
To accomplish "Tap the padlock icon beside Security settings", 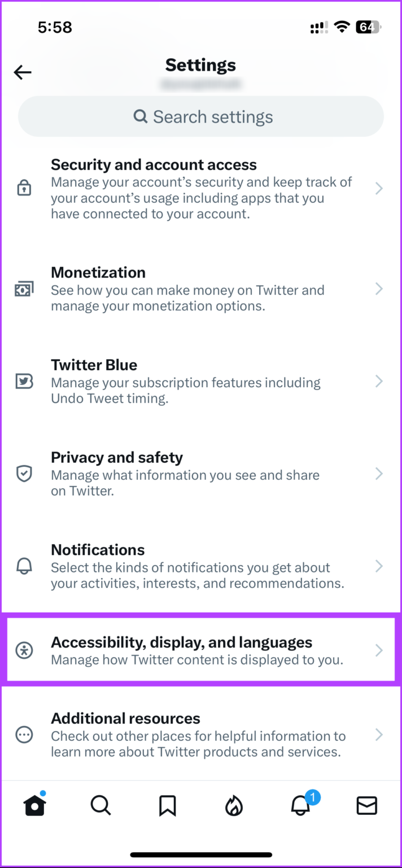I will 24,188.
